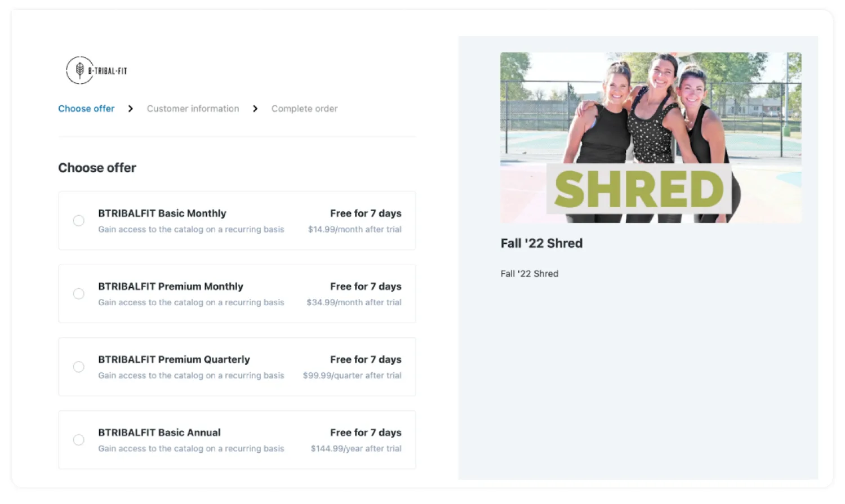Screen dimensions: 845x504
Task: Select the BTRIBALFIT Premium Monthly radio button
Action: (79, 294)
